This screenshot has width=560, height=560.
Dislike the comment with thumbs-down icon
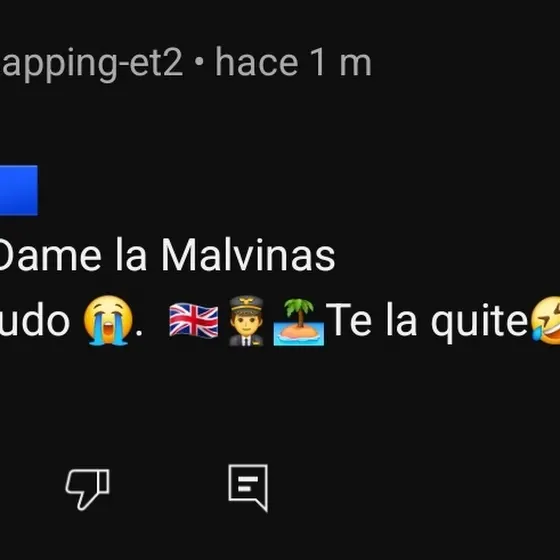pos(88,489)
